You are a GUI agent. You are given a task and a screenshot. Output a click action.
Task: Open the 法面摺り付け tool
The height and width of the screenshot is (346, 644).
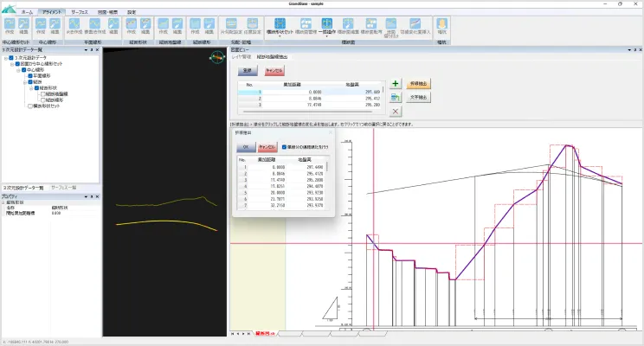click(391, 28)
